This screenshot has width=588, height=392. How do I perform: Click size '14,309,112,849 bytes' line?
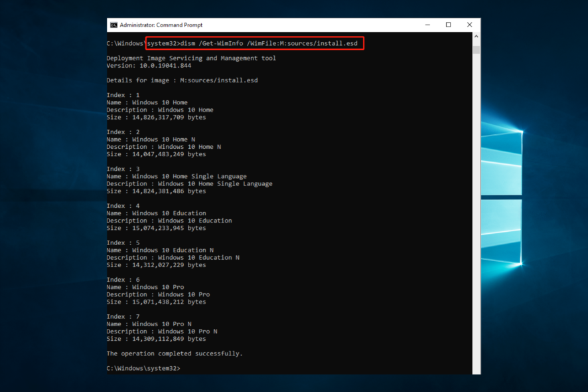point(156,339)
